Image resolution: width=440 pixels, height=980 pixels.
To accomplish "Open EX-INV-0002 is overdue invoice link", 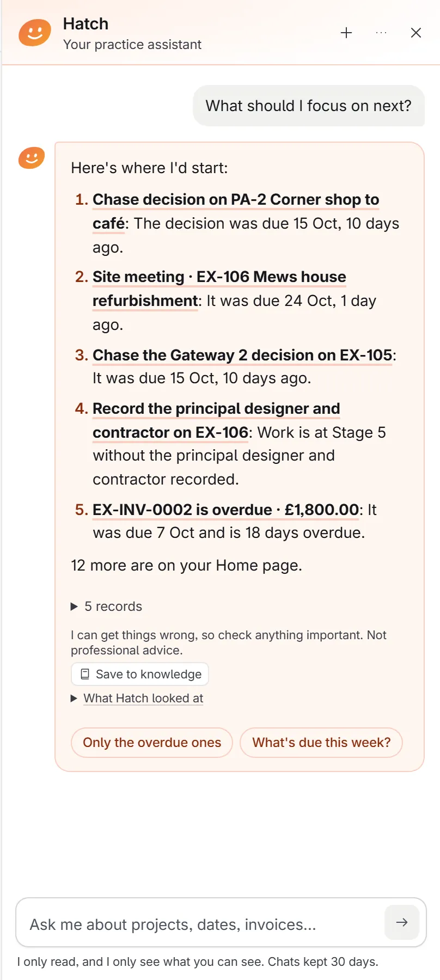I will (226, 510).
